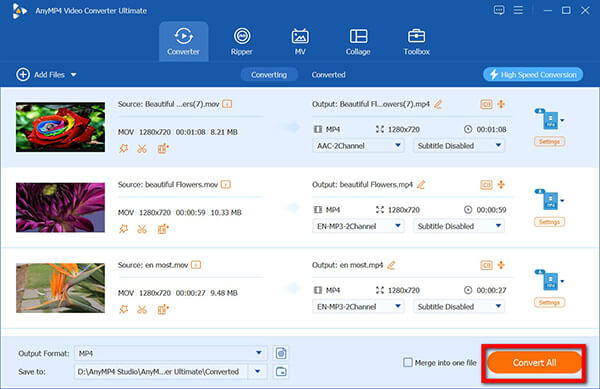Show media info for en most.mov source

(196, 265)
